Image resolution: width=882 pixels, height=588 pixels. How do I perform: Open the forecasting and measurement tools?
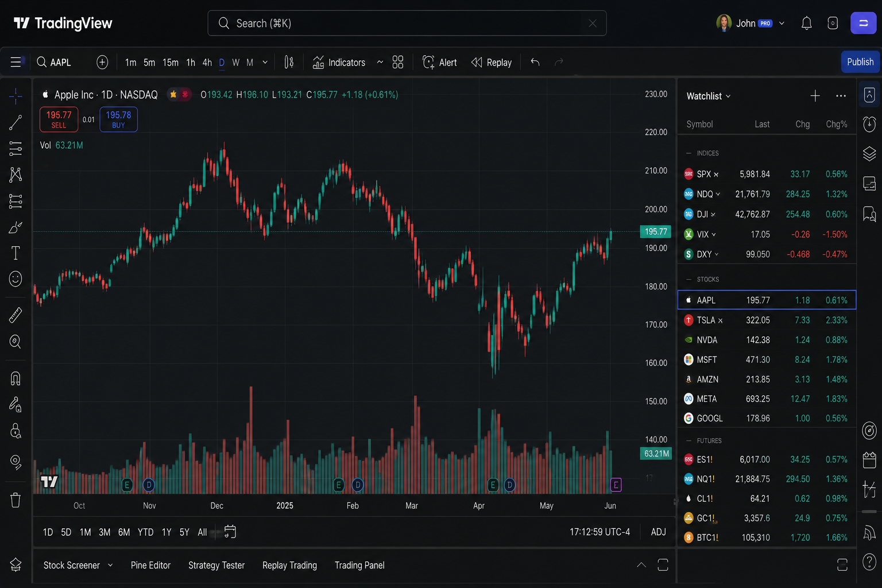pyautogui.click(x=16, y=201)
